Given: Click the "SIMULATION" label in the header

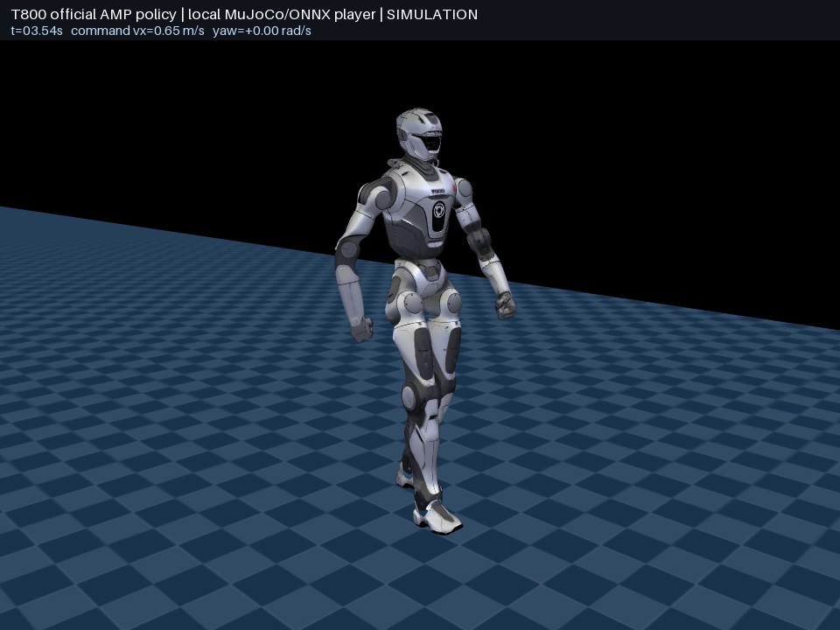Looking at the screenshot, I should point(432,15).
